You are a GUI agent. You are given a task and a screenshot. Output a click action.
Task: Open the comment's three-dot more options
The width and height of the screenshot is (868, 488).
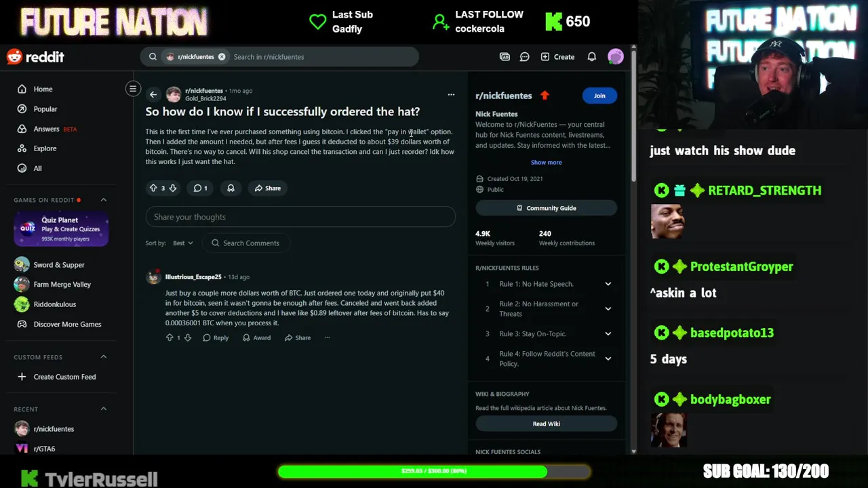[x=327, y=338]
